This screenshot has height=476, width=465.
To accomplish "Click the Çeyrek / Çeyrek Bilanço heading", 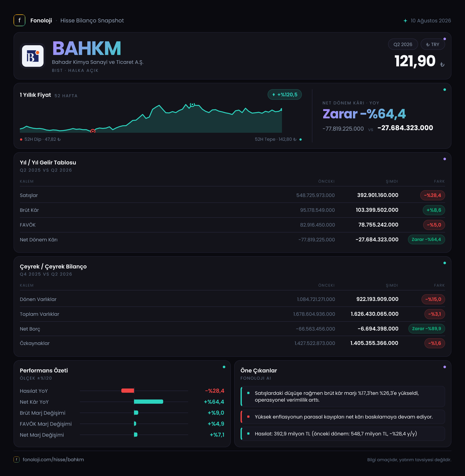I will click(53, 267).
